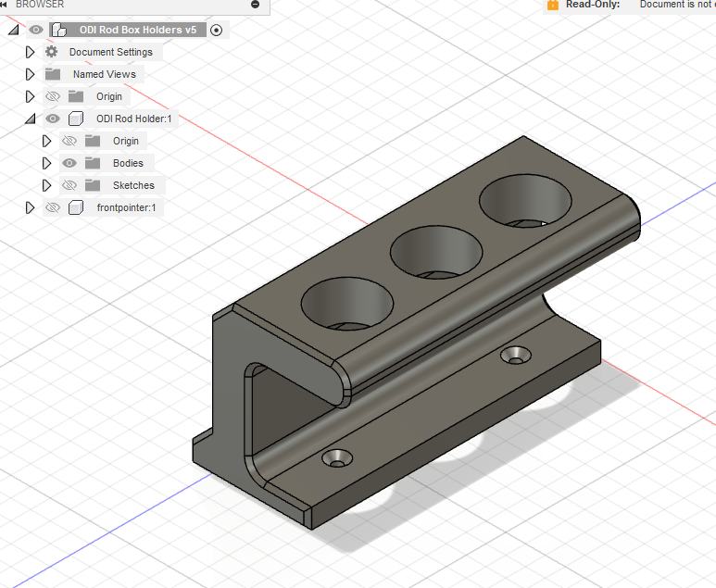The width and height of the screenshot is (716, 588).
Task: Click the top-level Origin folder icon
Action: pos(76,96)
